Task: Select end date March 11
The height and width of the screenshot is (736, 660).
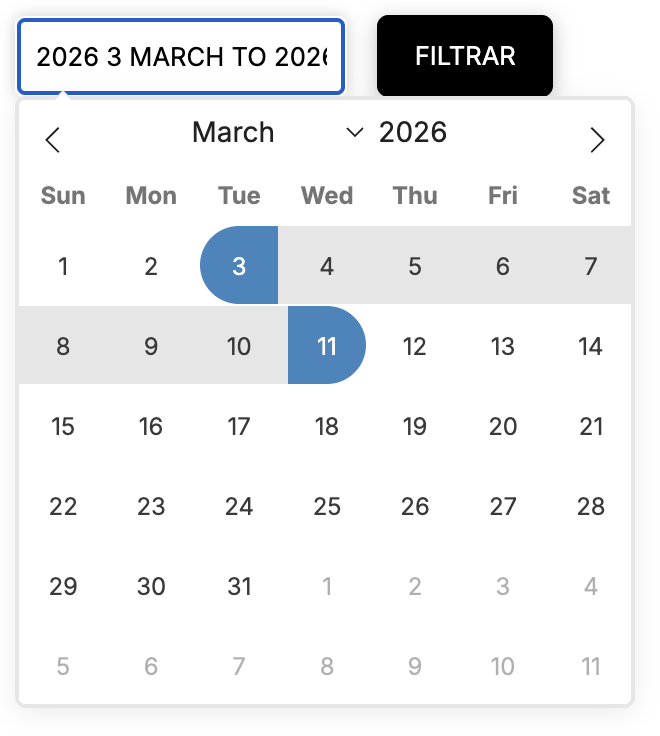Action: tap(327, 346)
